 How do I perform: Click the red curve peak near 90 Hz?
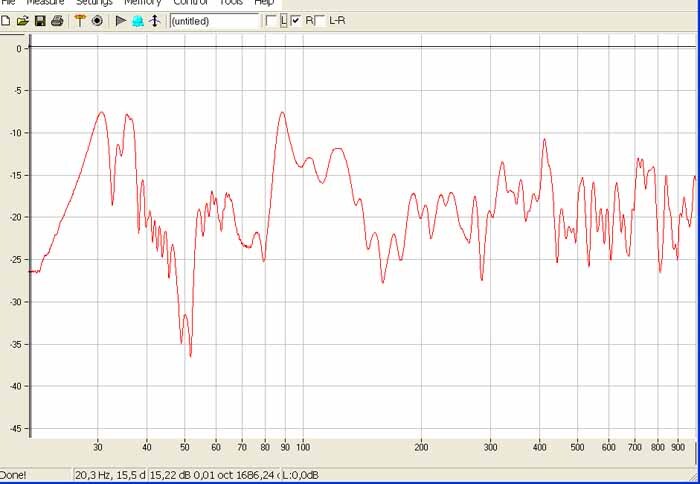coord(283,113)
